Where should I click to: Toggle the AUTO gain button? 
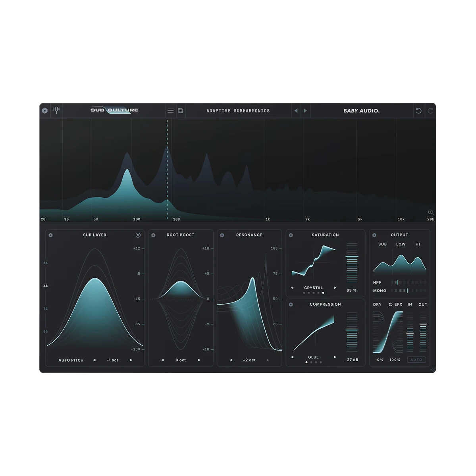point(416,360)
